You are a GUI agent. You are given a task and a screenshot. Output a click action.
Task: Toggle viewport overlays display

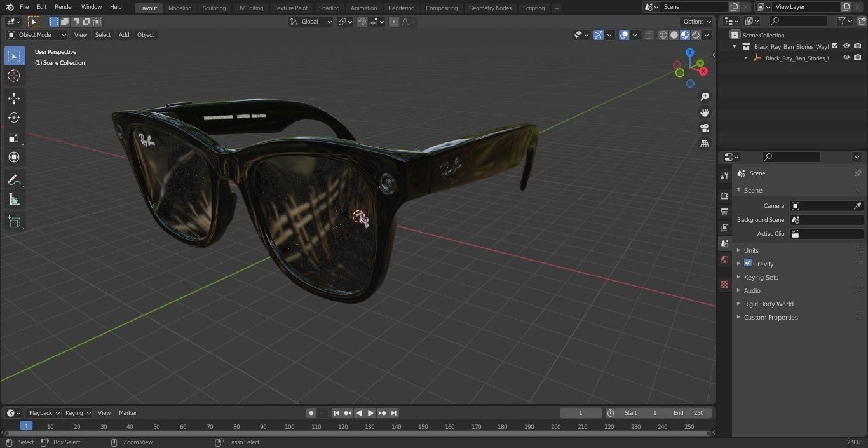pos(624,35)
